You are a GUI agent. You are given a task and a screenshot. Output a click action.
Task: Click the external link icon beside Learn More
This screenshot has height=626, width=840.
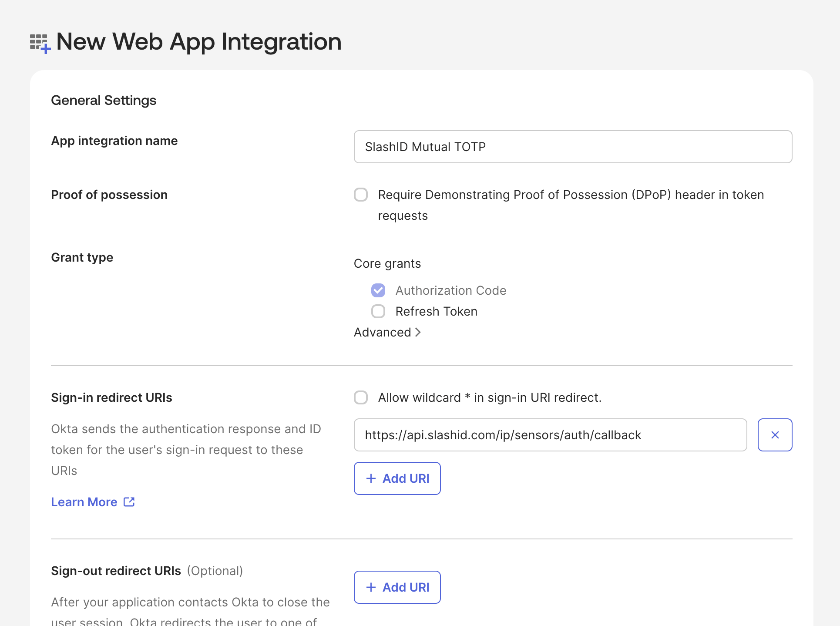click(x=129, y=502)
